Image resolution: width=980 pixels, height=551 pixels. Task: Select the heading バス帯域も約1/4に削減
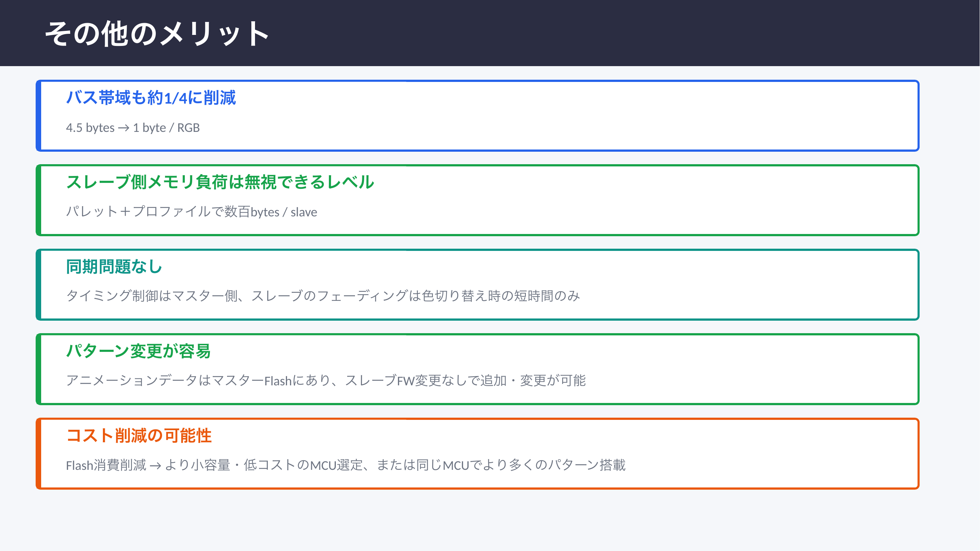point(151,98)
